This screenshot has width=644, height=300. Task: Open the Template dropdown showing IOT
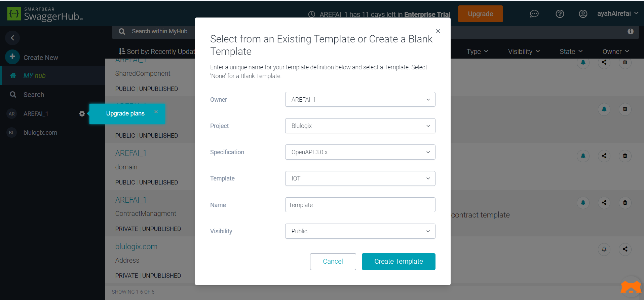coord(360,178)
